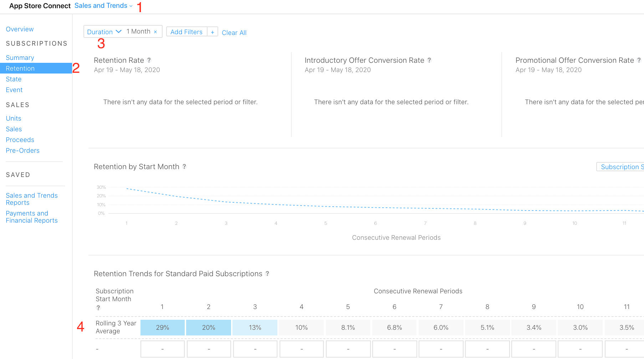Screen dimensions: 644x359
Task: Open the Event subscriptions section
Action: [x=14, y=90]
